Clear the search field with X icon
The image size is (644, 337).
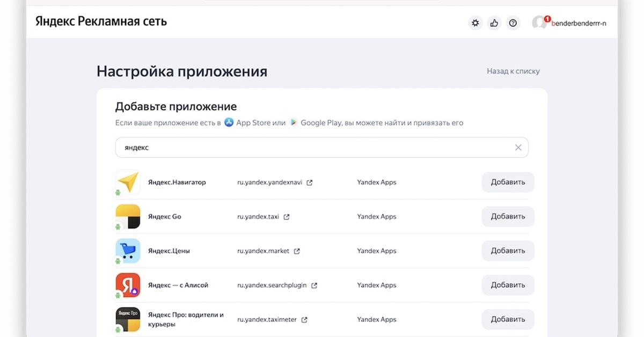[518, 148]
